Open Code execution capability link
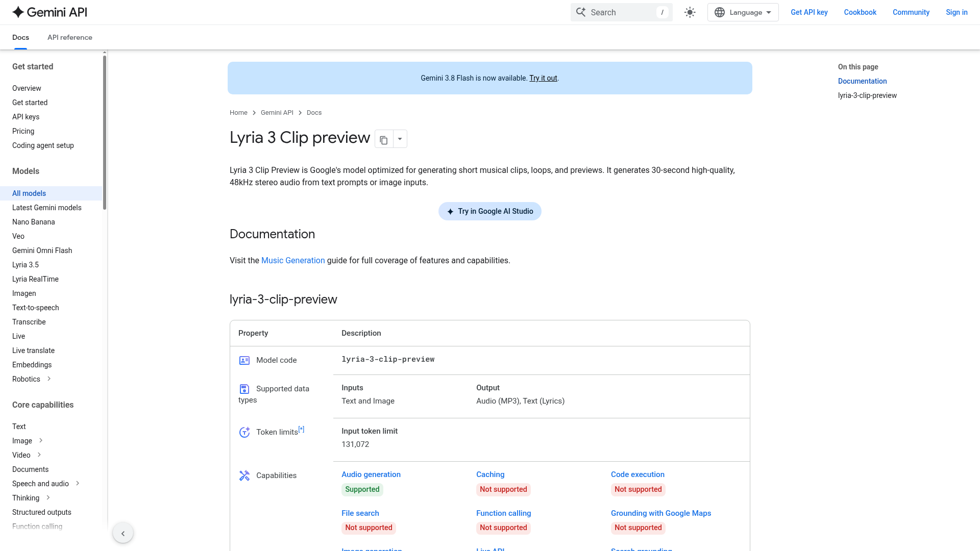The width and height of the screenshot is (980, 551). tap(638, 474)
